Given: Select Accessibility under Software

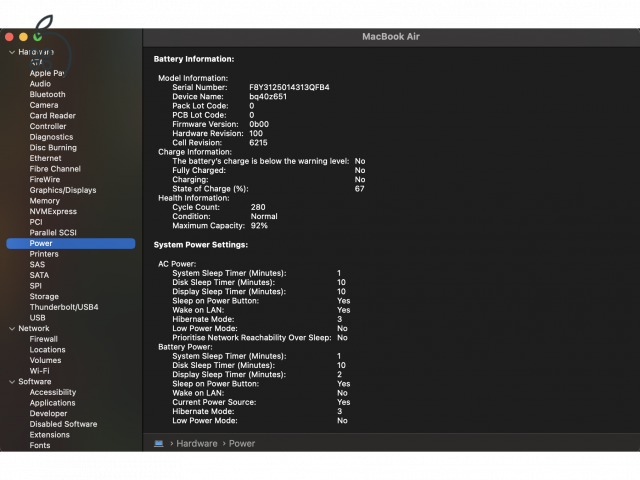Looking at the screenshot, I should 53,392.
